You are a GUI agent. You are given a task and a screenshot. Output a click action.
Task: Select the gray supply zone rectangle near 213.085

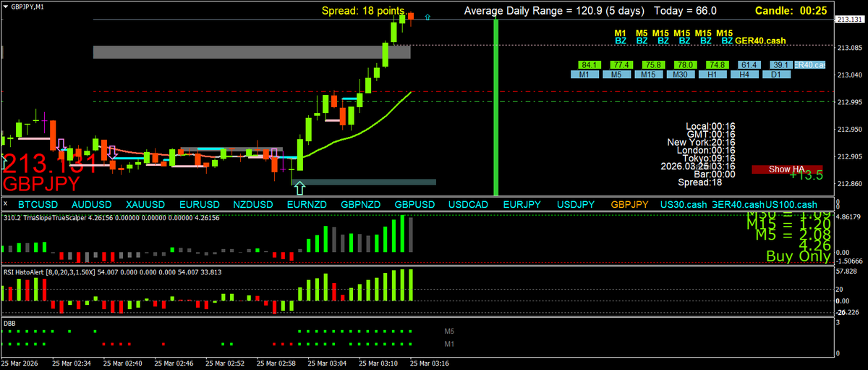click(252, 52)
